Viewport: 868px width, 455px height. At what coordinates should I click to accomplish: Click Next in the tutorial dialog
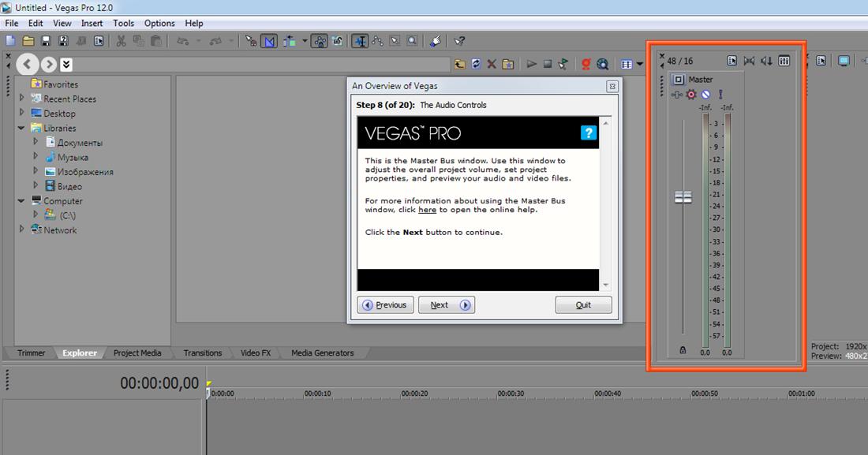[x=446, y=305]
